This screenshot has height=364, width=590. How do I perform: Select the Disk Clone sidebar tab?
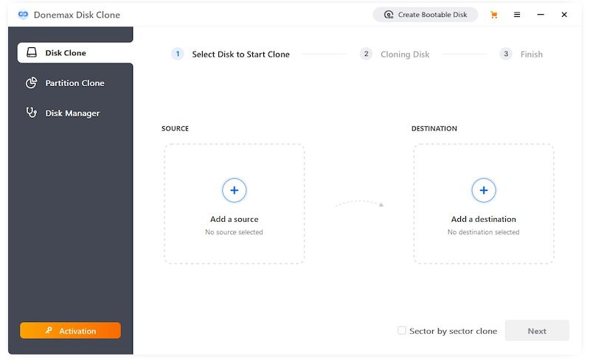74,53
